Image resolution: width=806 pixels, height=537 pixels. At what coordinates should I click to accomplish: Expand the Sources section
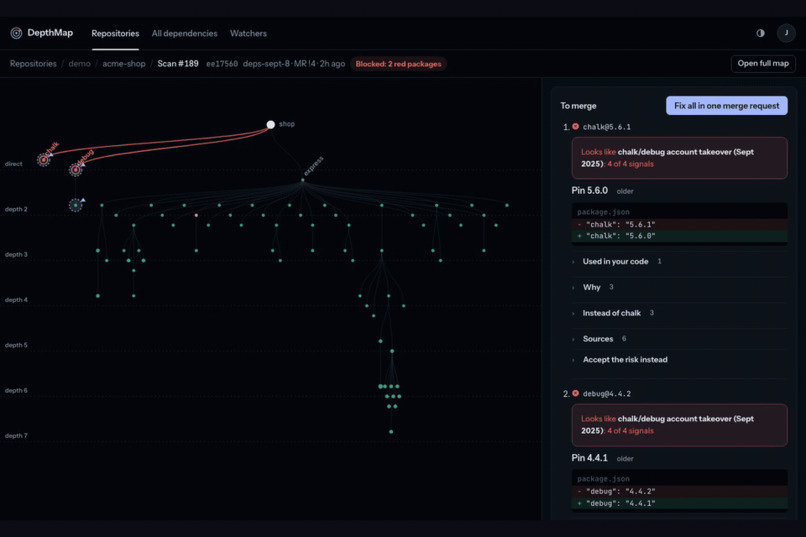click(679, 339)
